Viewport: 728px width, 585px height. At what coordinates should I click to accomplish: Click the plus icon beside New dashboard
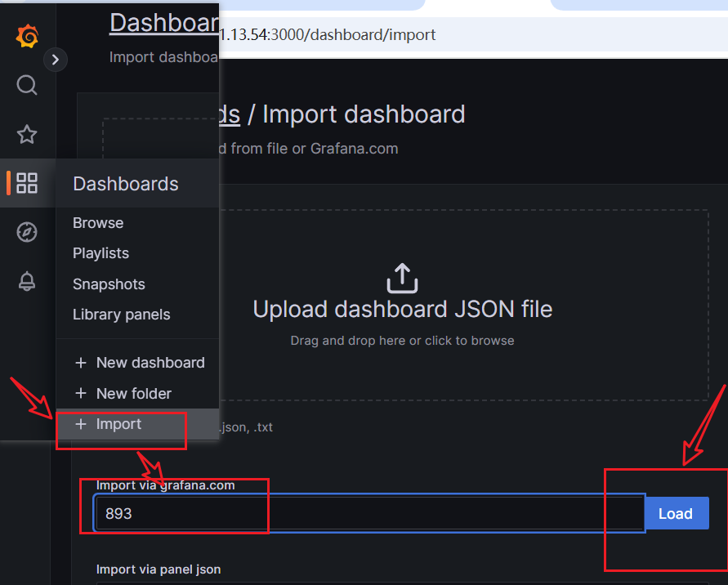pos(81,363)
